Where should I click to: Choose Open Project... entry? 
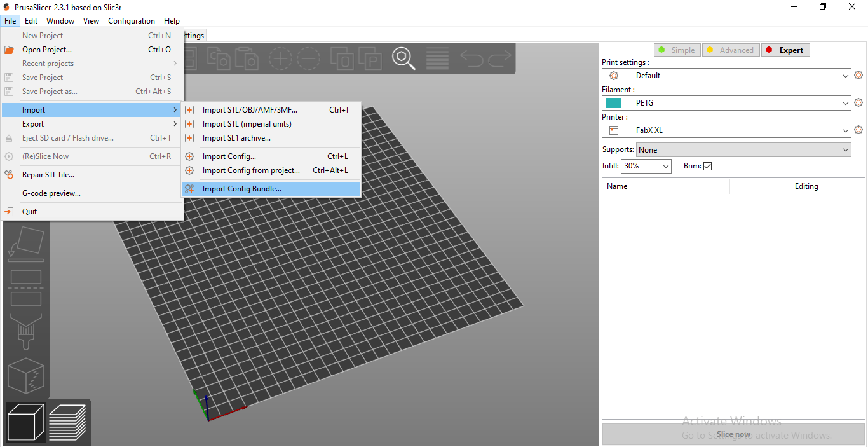tap(93, 50)
